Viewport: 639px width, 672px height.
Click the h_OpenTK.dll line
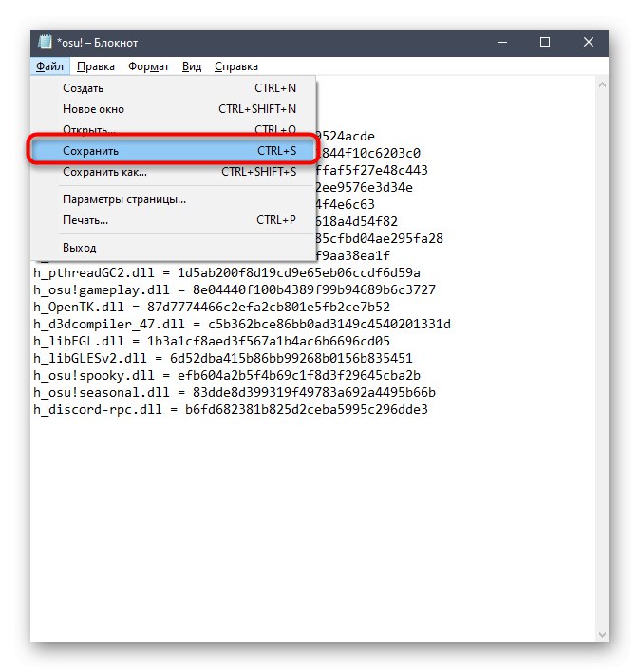(212, 308)
